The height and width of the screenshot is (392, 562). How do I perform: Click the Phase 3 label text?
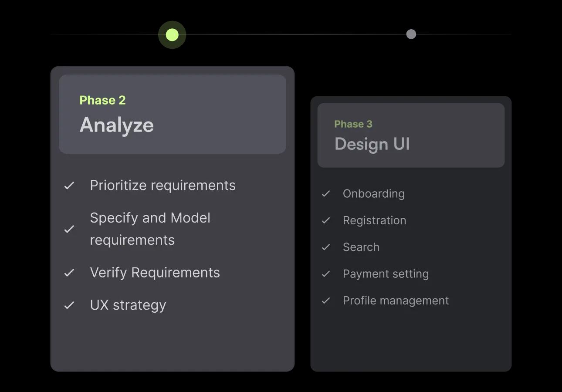click(x=353, y=124)
